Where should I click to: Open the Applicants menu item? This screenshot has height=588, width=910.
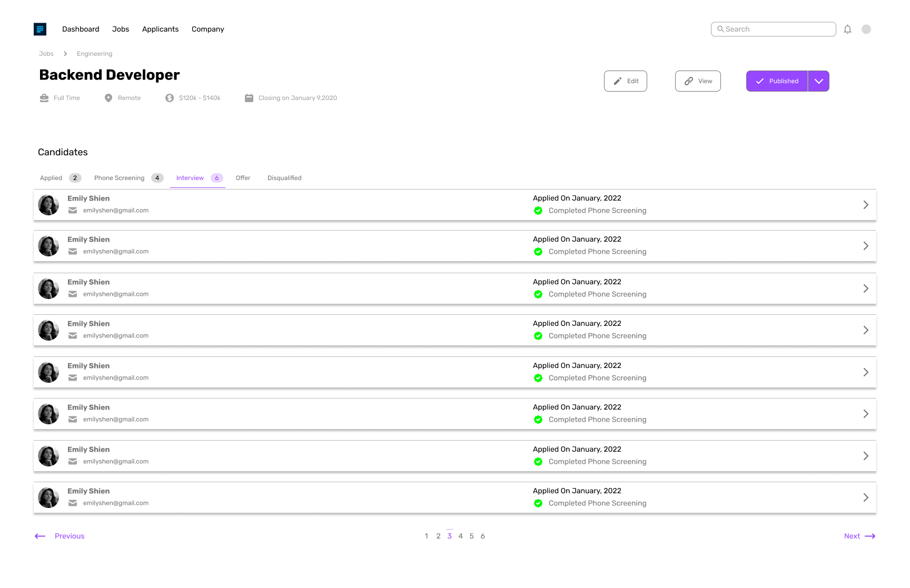[160, 29]
